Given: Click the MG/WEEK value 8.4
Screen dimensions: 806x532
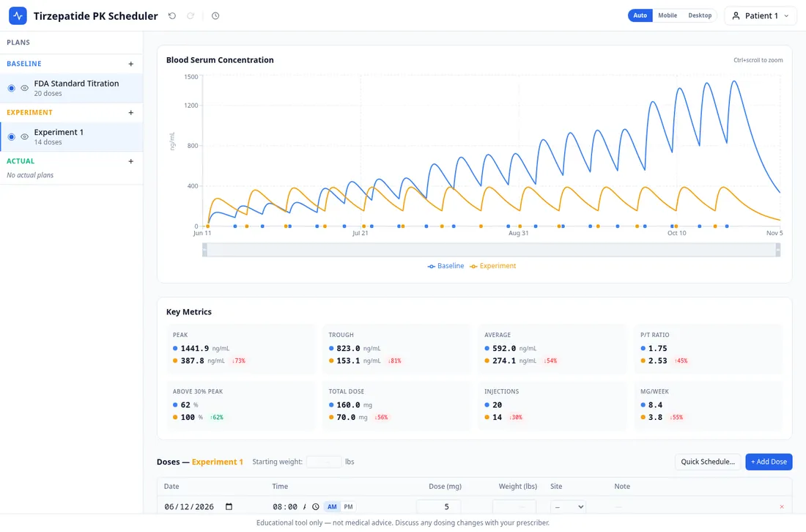Looking at the screenshot, I should pos(655,405).
